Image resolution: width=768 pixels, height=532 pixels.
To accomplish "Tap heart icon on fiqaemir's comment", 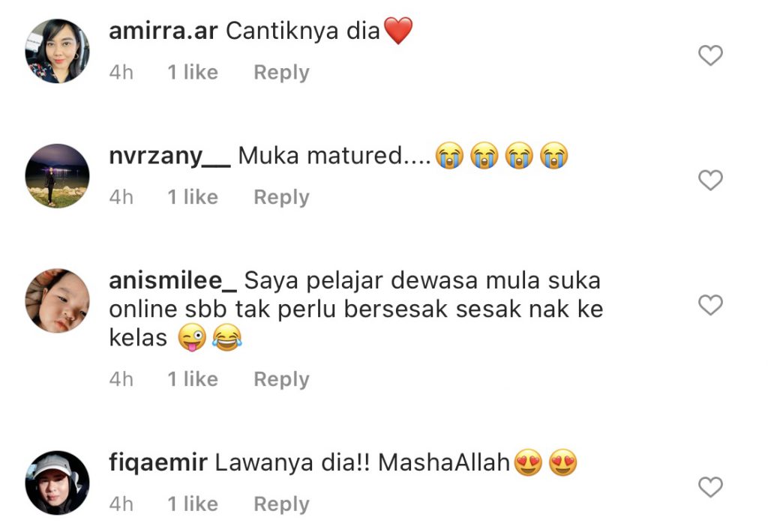I will (710, 487).
